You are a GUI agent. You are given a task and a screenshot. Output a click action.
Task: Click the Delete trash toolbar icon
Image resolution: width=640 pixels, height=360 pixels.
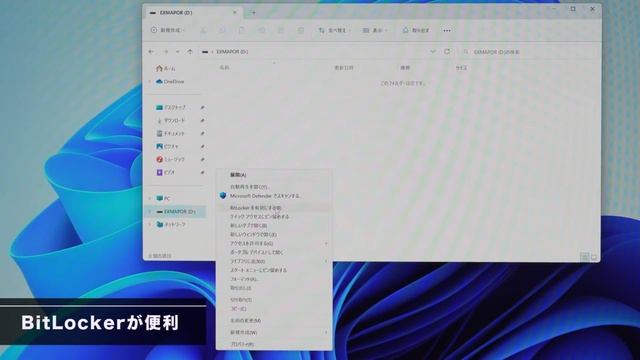coord(300,31)
